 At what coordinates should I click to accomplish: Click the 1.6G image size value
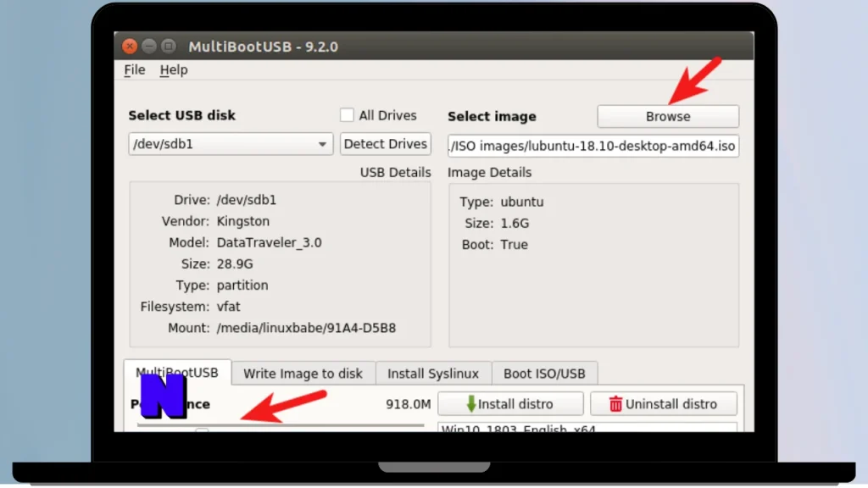coord(515,224)
